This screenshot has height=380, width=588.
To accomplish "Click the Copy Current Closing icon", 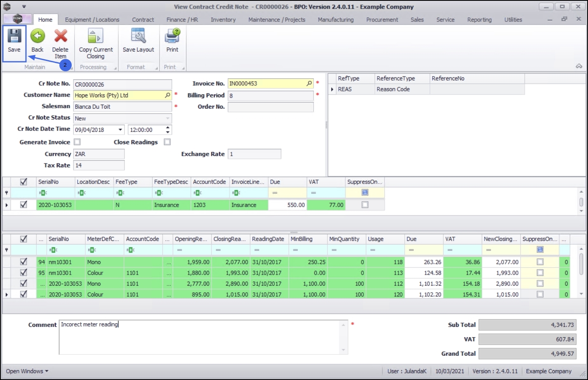I will click(96, 36).
